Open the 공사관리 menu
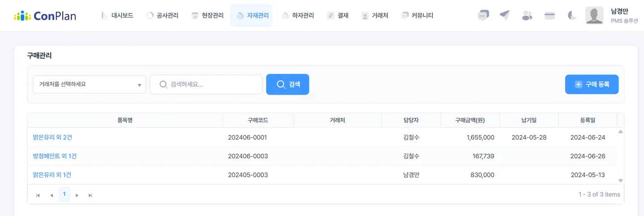644x216 pixels. [162, 16]
